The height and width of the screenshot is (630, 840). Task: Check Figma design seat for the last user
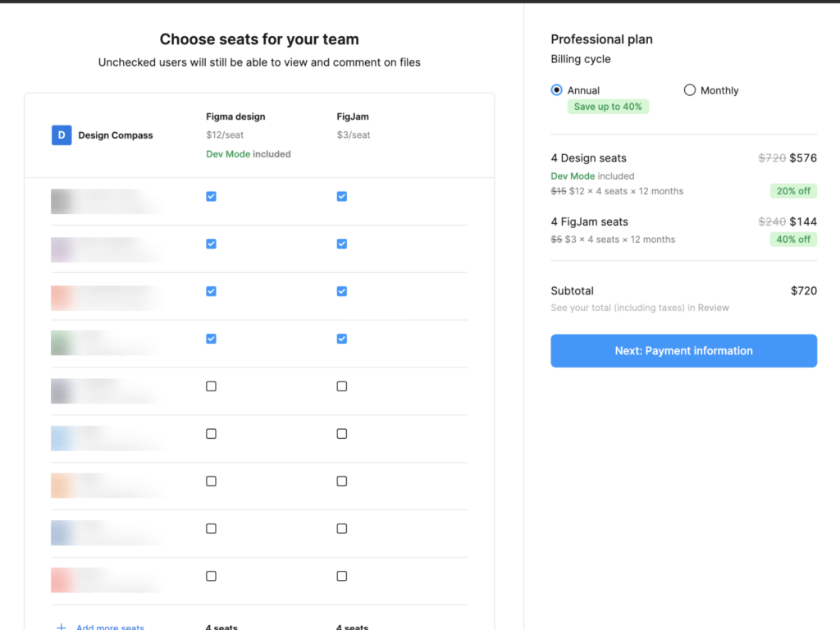click(211, 576)
